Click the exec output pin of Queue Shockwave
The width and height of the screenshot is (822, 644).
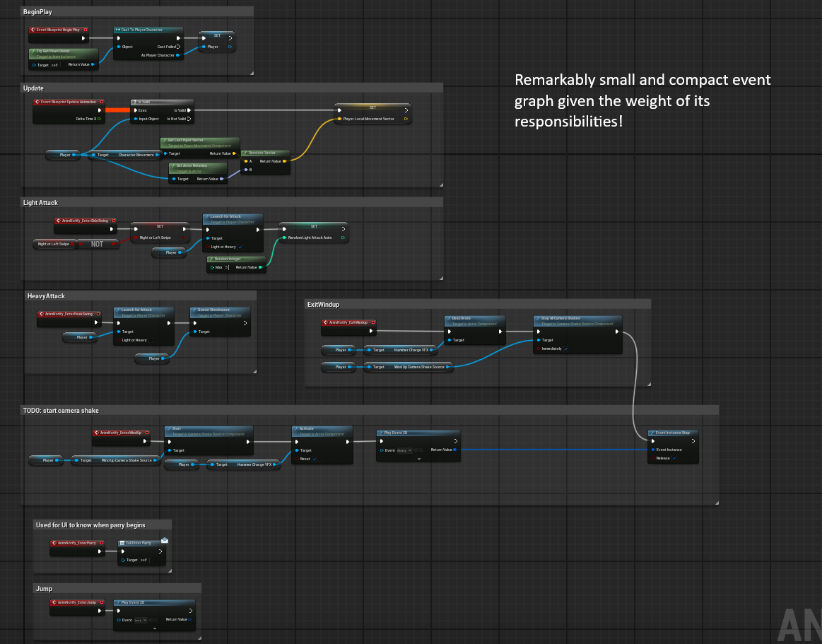tap(245, 323)
